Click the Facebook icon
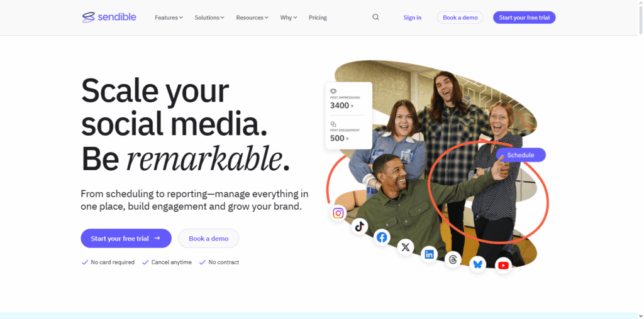This screenshot has height=319, width=644. coord(382,237)
